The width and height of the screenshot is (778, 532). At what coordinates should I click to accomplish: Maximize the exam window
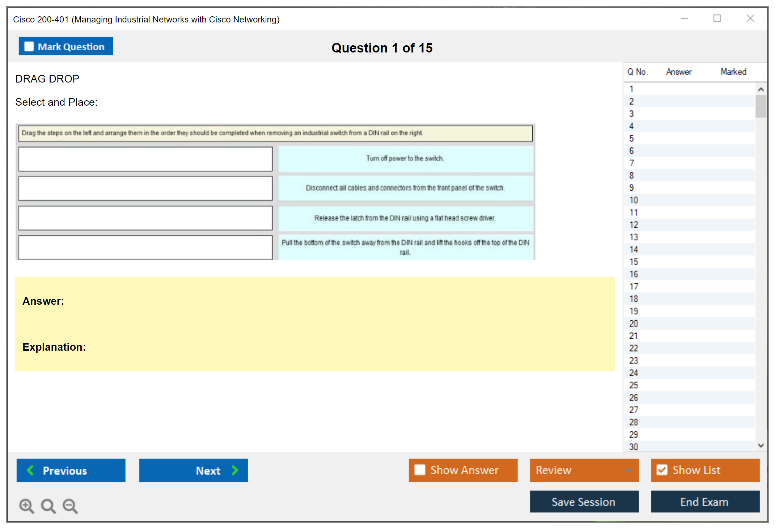(x=717, y=18)
